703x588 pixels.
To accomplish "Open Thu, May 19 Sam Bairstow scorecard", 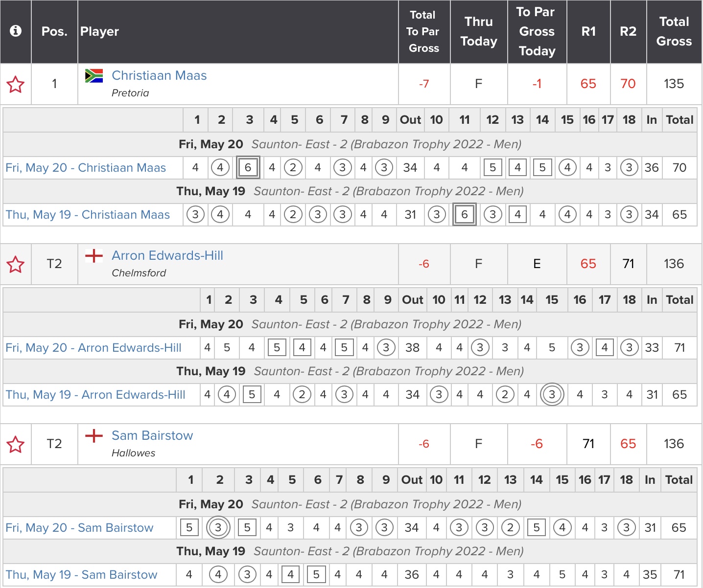I will click(x=81, y=575).
